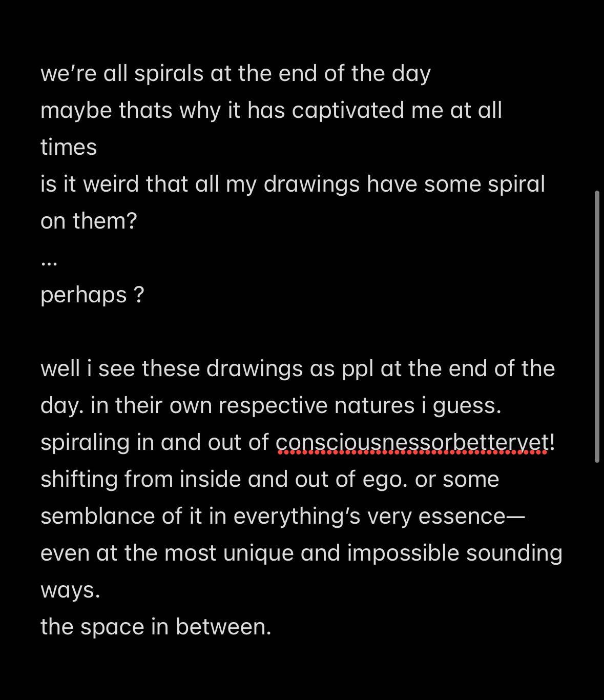Place cursor after 'essence—' dash
The width and height of the screenshot is (604, 700).
tap(525, 516)
